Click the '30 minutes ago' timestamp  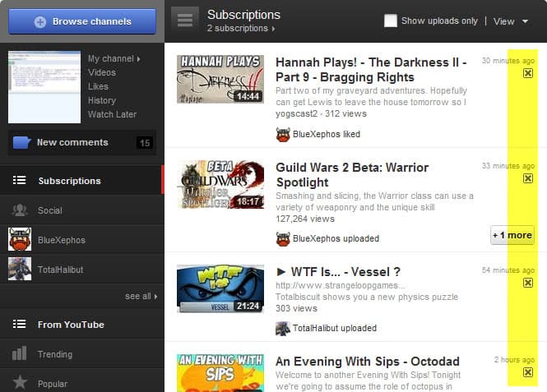(508, 61)
